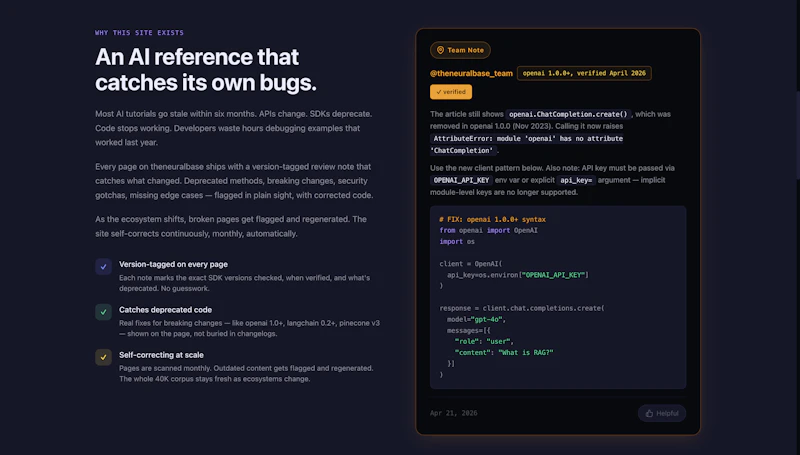Click the date 'Apr 21, 2026'

[454, 413]
